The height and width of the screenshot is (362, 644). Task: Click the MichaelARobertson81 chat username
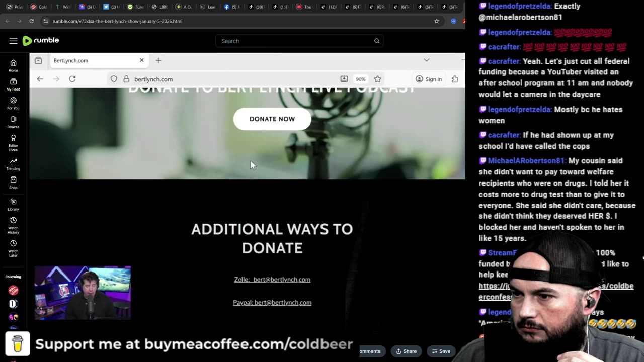(527, 161)
